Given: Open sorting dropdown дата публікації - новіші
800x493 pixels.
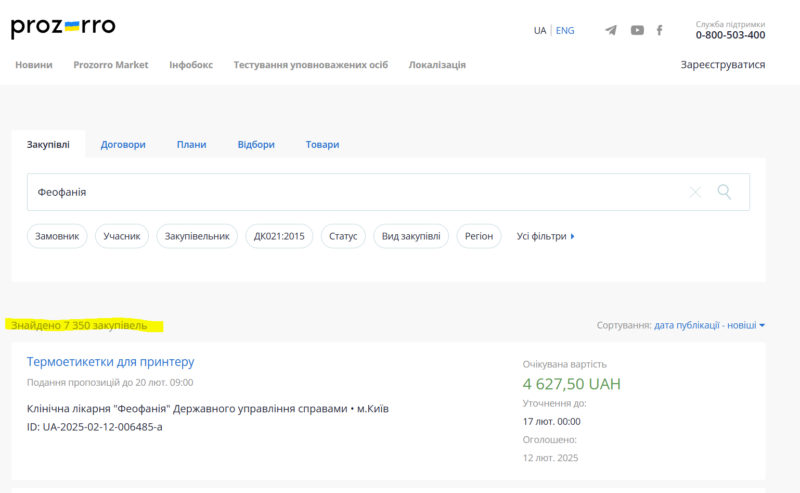Looking at the screenshot, I should click(x=709, y=325).
